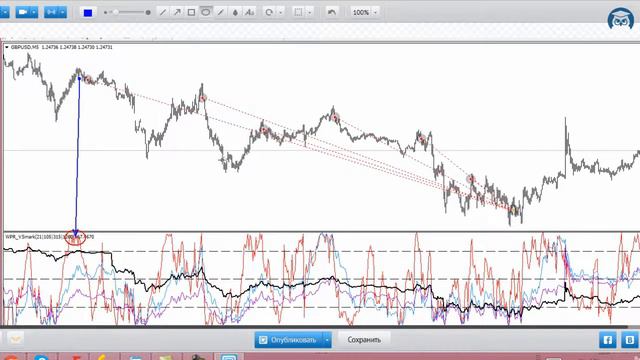This screenshot has width=640, height=360.
Task: Open the Опубликовать dropdown arrow
Action: 327,340
